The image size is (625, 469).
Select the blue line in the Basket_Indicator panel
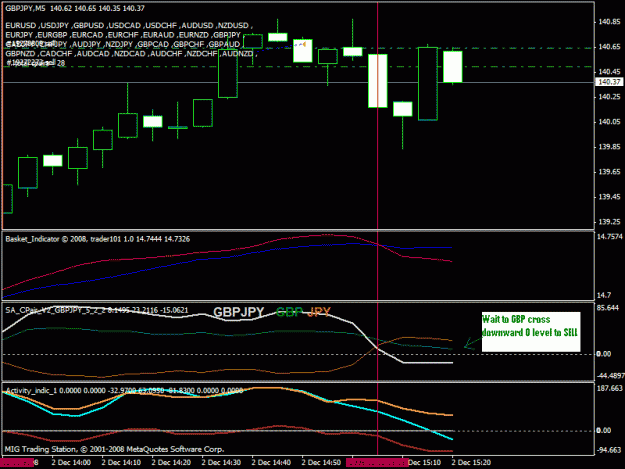pyautogui.click(x=227, y=257)
